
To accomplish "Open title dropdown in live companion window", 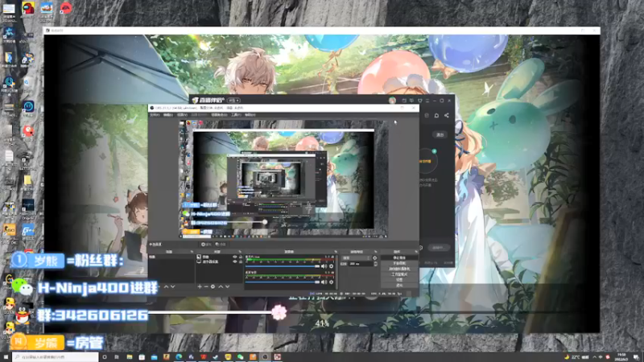I will pos(234,100).
